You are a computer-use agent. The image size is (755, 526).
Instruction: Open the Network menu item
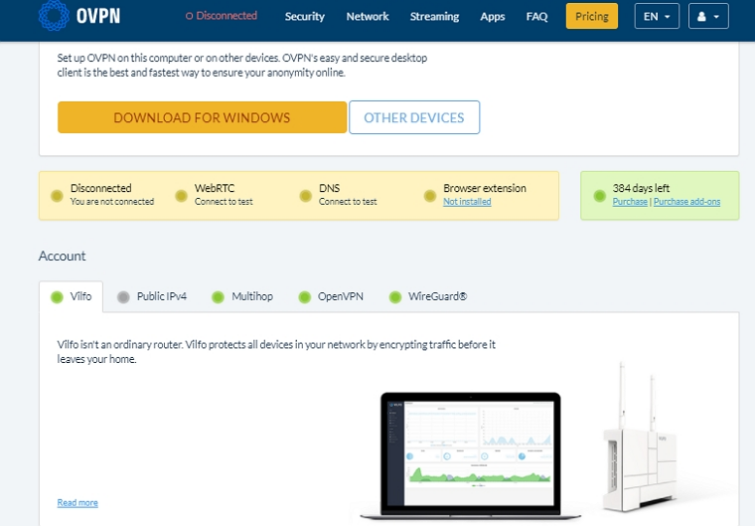(367, 16)
